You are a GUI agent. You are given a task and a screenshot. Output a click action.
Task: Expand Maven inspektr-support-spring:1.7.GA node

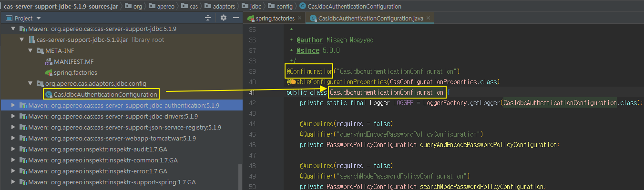(x=13, y=182)
